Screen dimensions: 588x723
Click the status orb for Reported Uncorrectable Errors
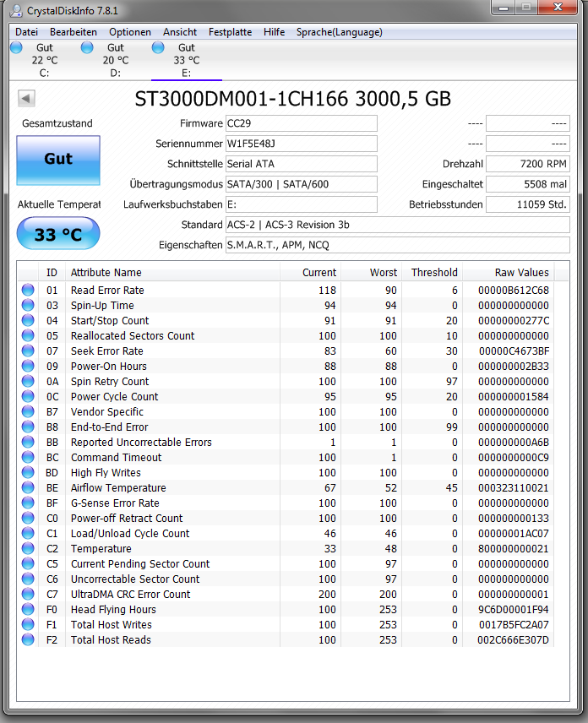pyautogui.click(x=28, y=443)
